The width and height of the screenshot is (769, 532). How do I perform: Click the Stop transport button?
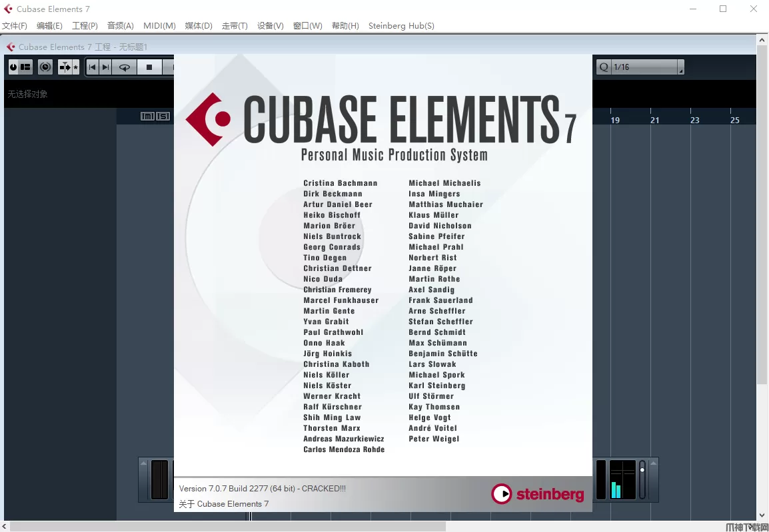tap(149, 67)
